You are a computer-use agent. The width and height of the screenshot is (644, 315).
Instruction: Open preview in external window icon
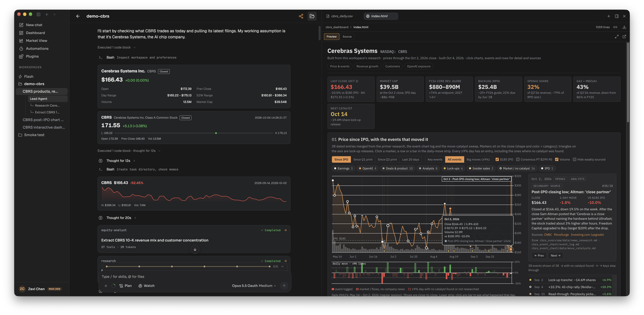click(624, 37)
